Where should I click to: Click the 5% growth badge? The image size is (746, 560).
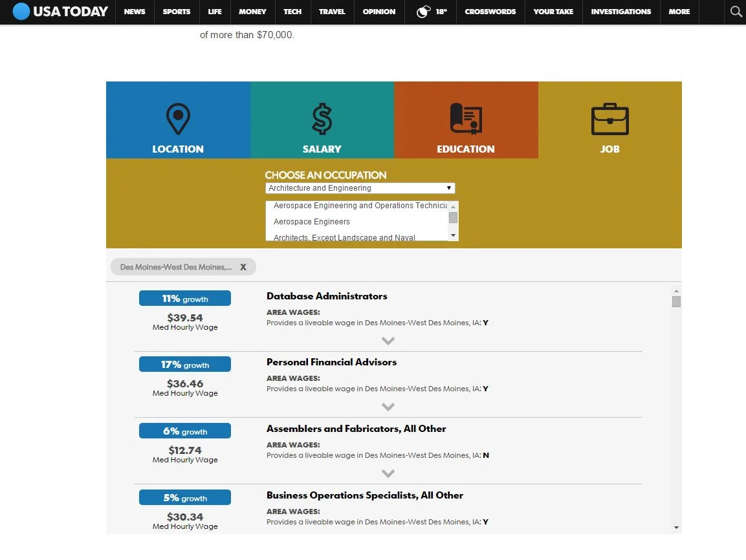tap(185, 498)
